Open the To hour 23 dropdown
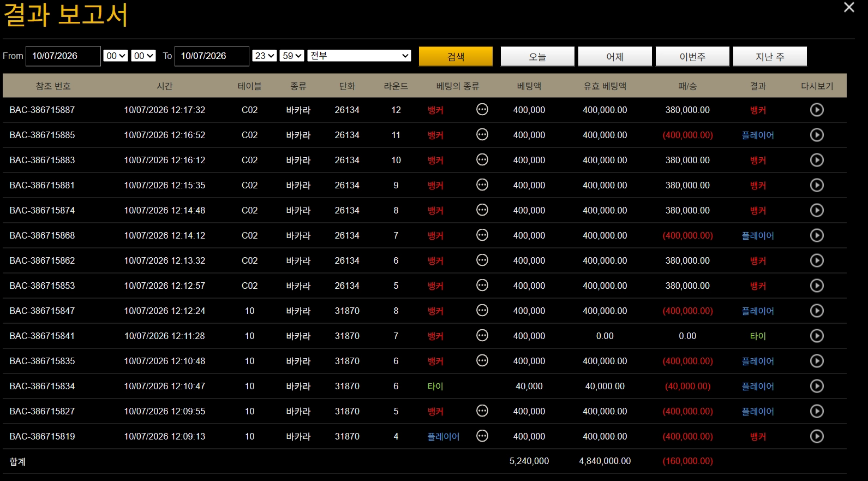Image resolution: width=868 pixels, height=481 pixels. point(265,56)
